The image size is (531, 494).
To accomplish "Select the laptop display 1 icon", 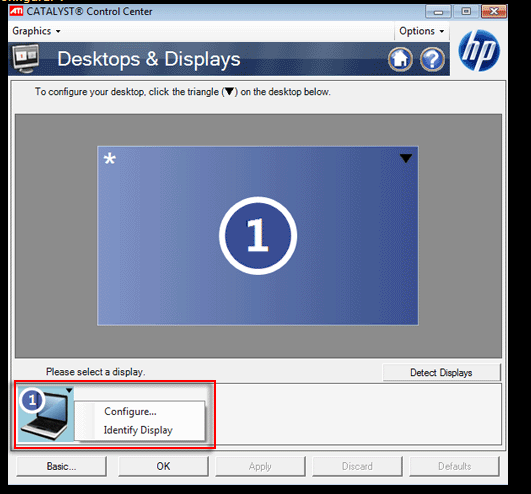I will (x=45, y=414).
